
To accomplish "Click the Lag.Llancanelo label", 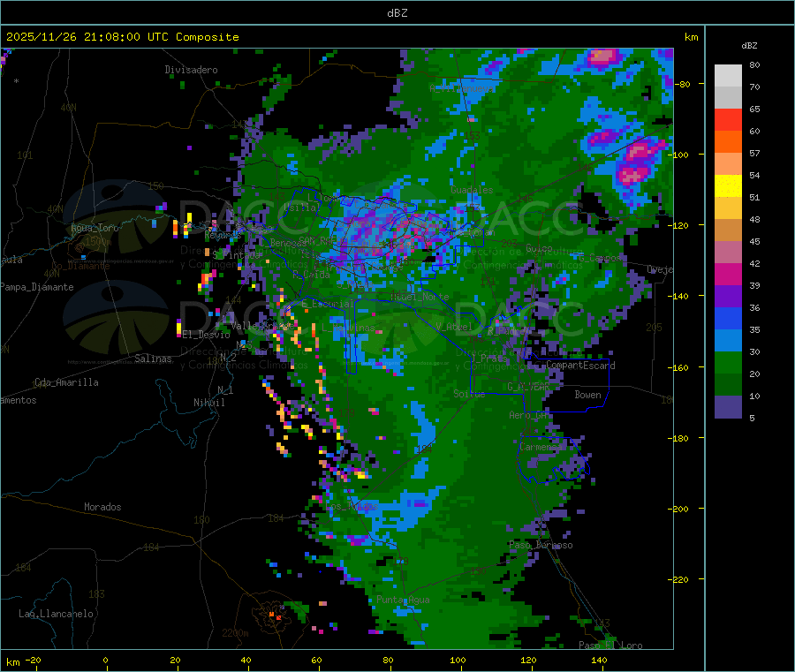I will click(x=56, y=614).
